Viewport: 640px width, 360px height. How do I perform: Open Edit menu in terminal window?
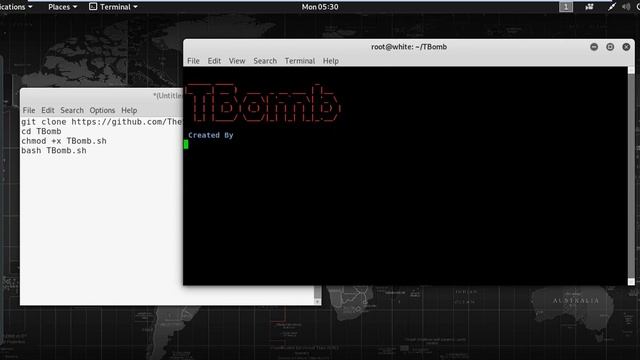click(214, 61)
